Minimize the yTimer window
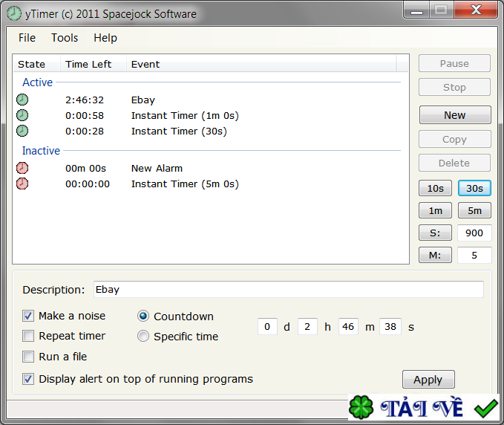504x425 pixels. 416,10
